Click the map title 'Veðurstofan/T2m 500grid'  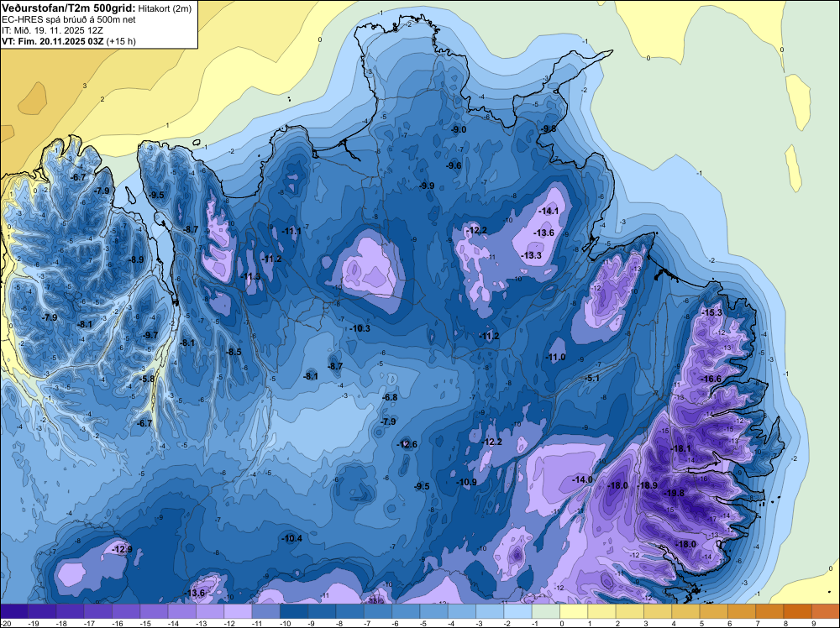69,8
